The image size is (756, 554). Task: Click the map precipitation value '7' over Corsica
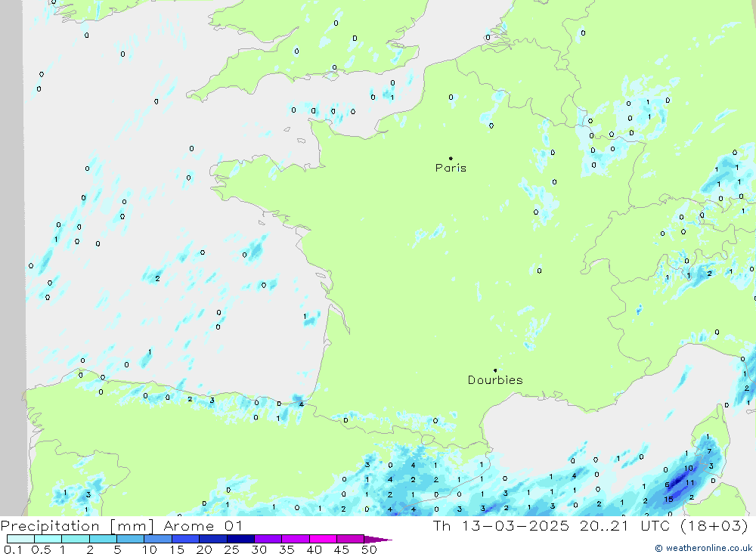(x=709, y=451)
